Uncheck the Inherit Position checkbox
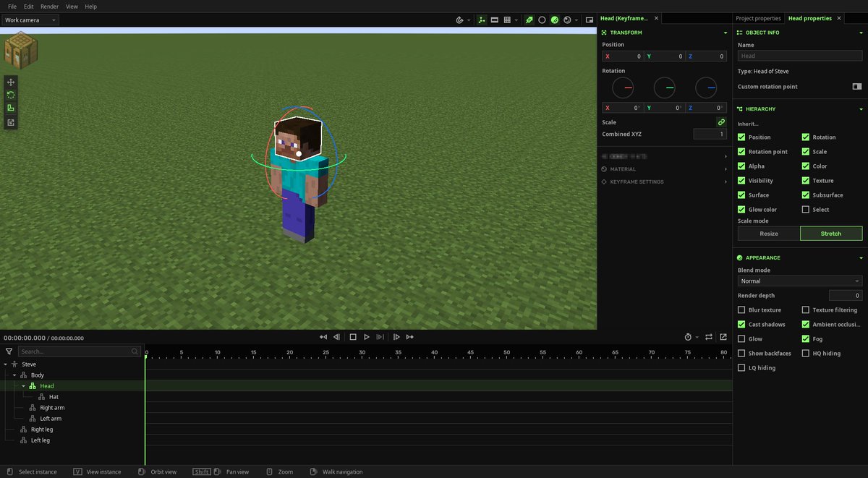This screenshot has height=478, width=868. click(741, 137)
